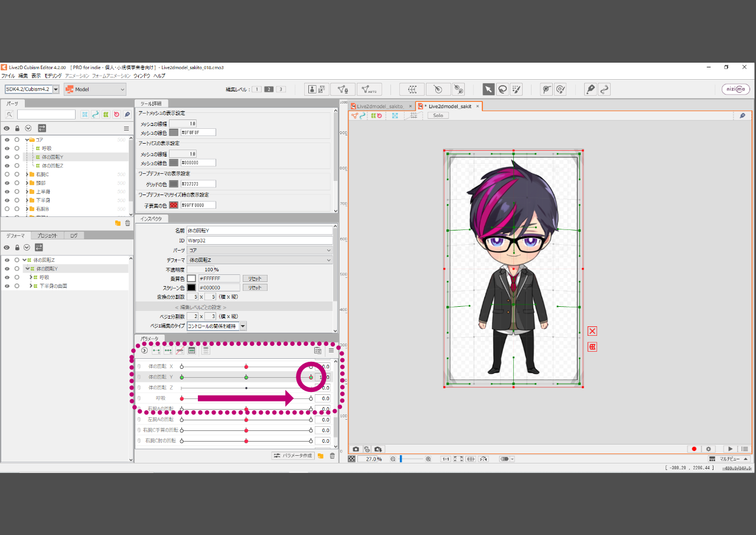Select the brush selection tool

coord(516,89)
